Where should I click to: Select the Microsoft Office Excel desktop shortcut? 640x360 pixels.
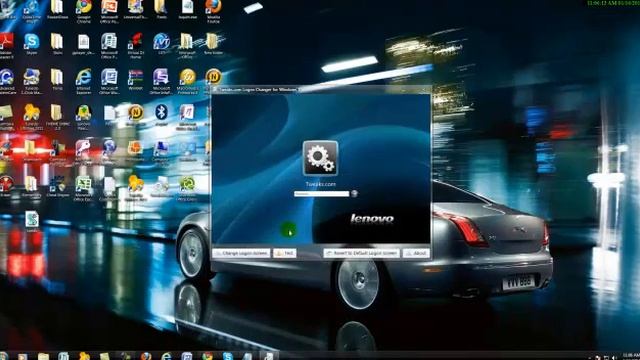click(83, 188)
